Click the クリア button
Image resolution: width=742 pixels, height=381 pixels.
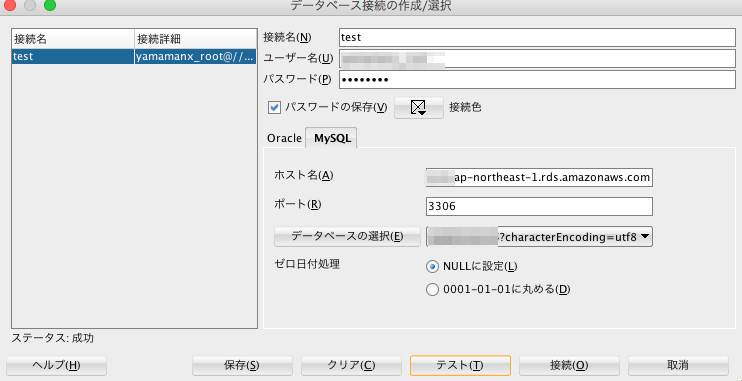351,365
